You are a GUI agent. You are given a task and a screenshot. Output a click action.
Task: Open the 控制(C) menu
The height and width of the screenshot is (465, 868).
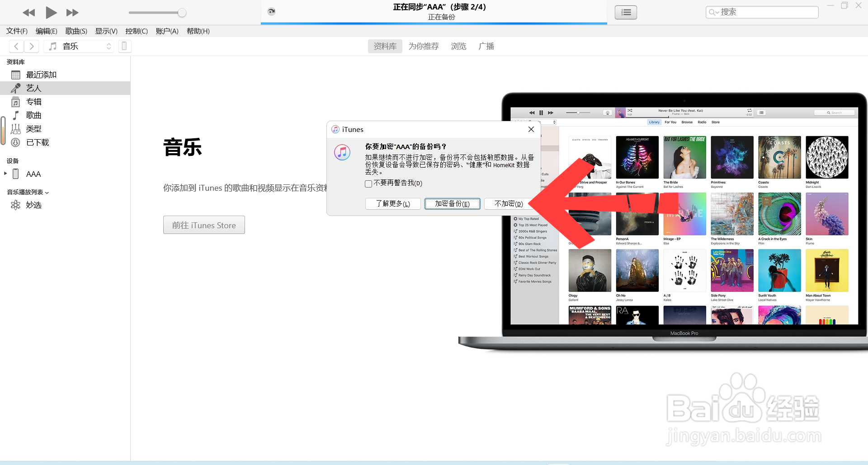137,31
